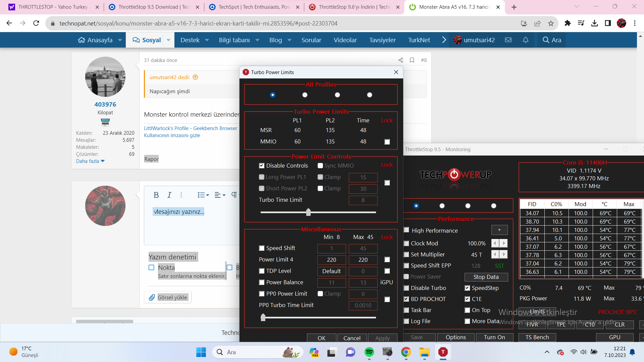Open the Sorular menu item
Screen dimensions: 644x362
pos(311,40)
